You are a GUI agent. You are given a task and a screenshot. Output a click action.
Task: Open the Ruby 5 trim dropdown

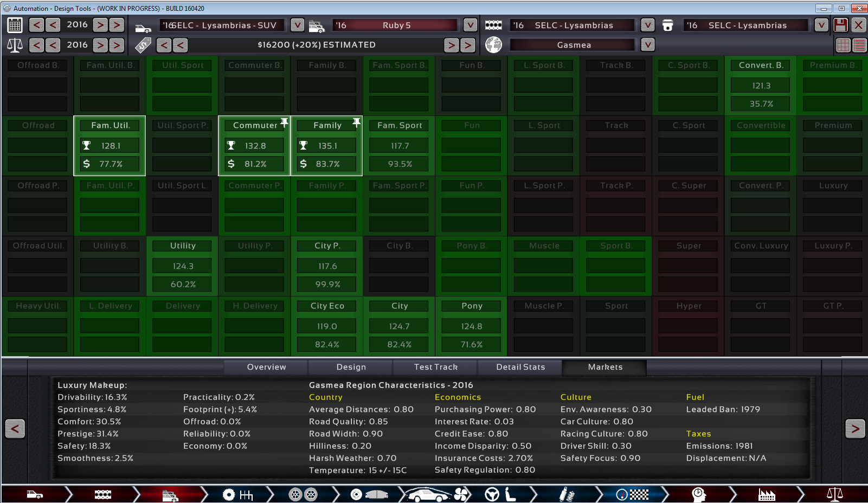(470, 25)
